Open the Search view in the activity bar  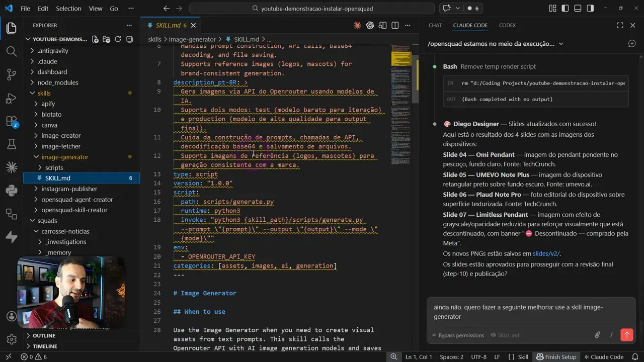coord(11,51)
